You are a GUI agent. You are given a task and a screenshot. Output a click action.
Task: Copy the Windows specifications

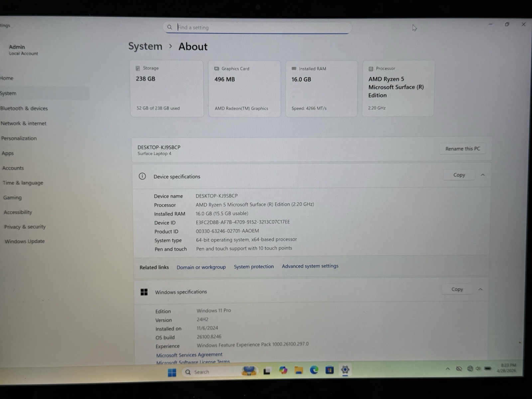[x=457, y=289]
